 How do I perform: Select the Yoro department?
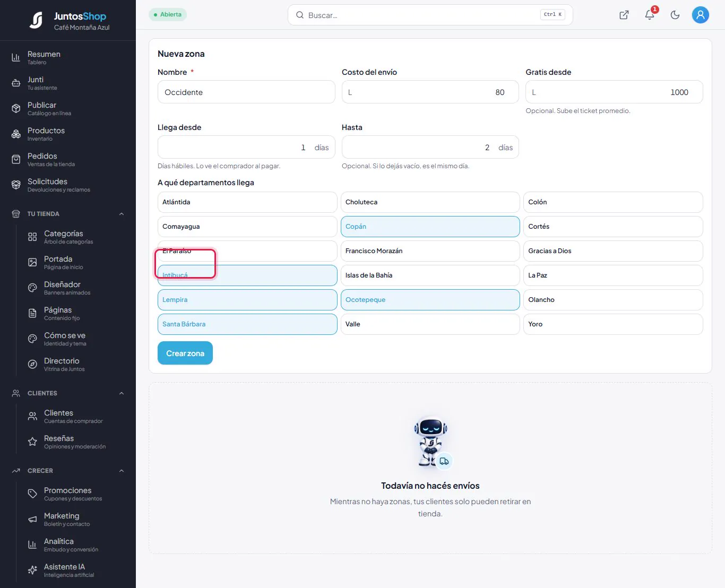pyautogui.click(x=613, y=324)
